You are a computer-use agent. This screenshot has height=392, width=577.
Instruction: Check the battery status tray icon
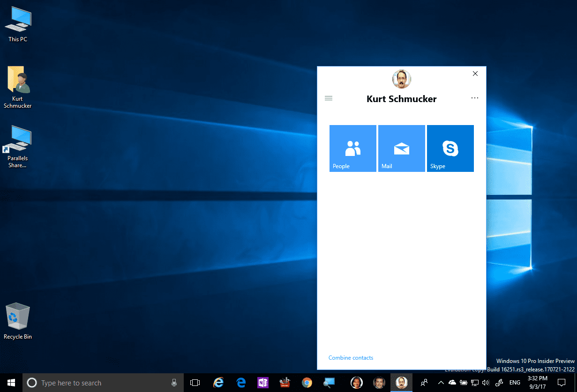point(464,383)
